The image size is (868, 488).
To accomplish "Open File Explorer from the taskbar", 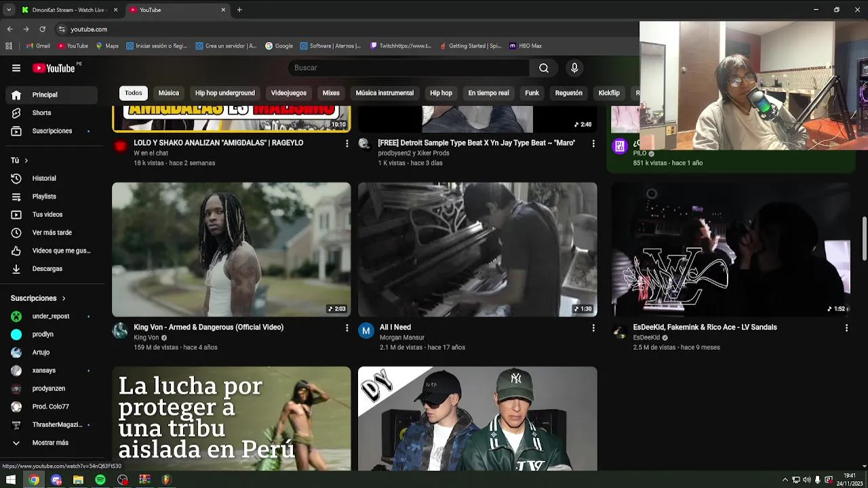I will coord(78,480).
